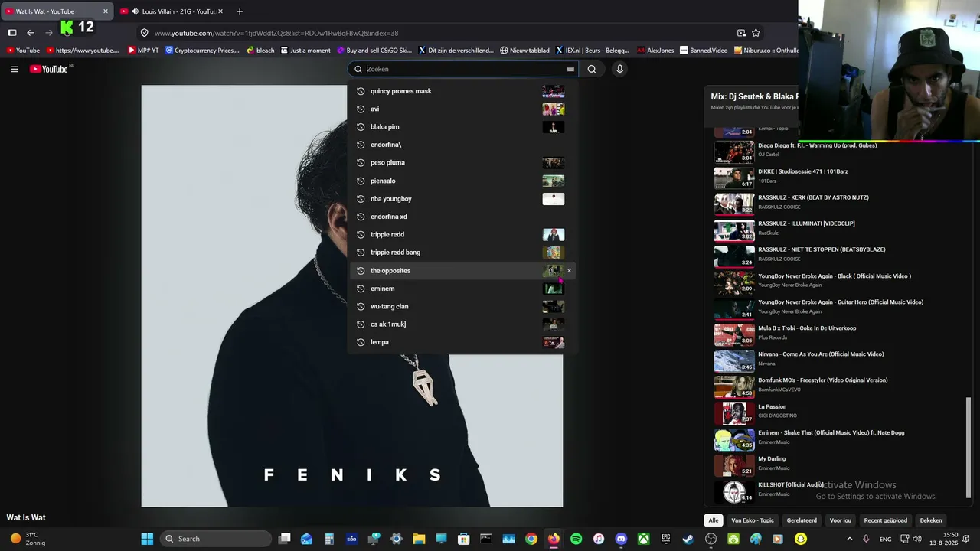This screenshot has height=551, width=980.
Task: Bookmark this page with the star
Action: coord(756,33)
